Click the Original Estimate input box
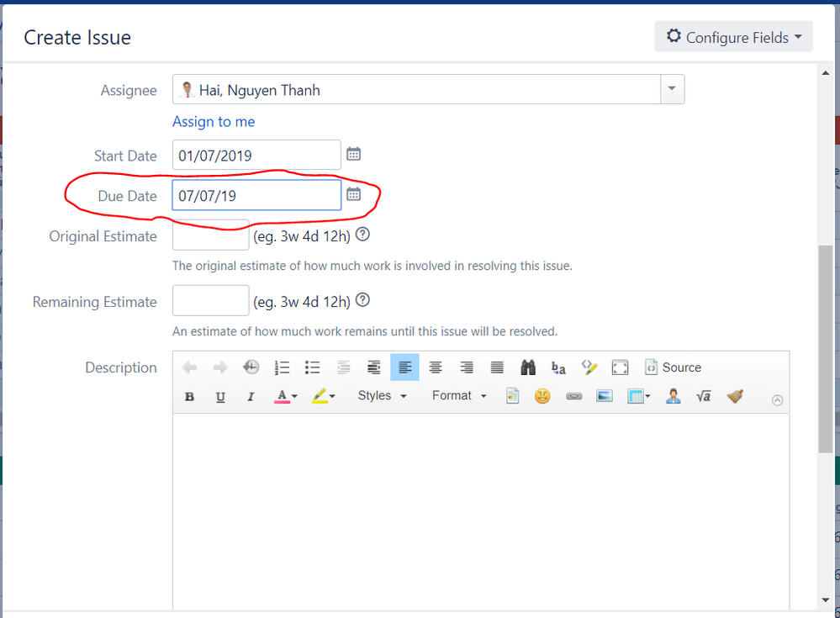Image resolution: width=840 pixels, height=618 pixels. [210, 235]
